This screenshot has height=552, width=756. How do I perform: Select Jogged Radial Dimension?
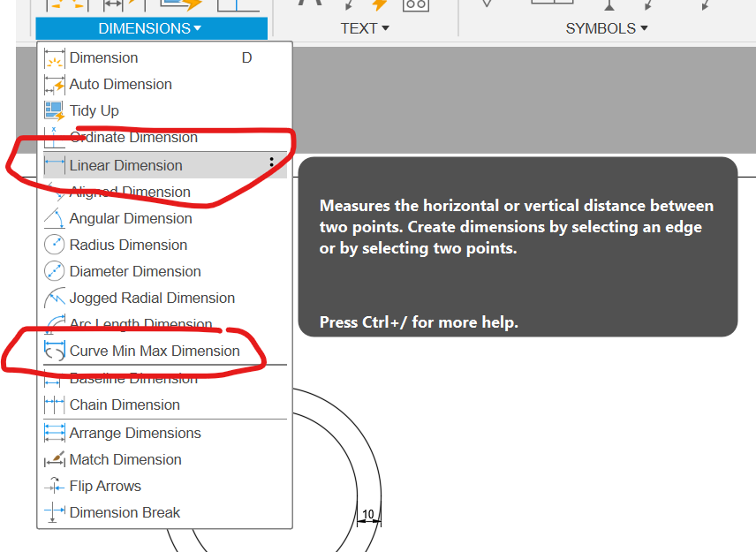(165, 298)
